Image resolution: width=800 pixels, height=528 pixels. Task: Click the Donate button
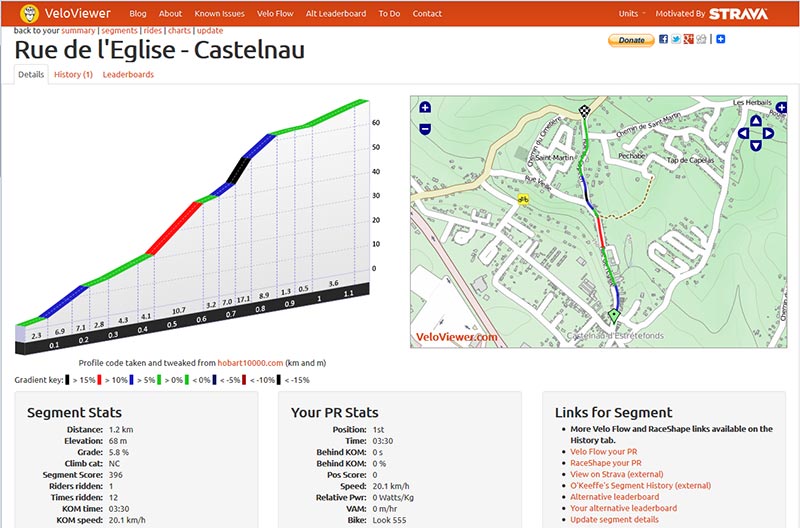(631, 40)
